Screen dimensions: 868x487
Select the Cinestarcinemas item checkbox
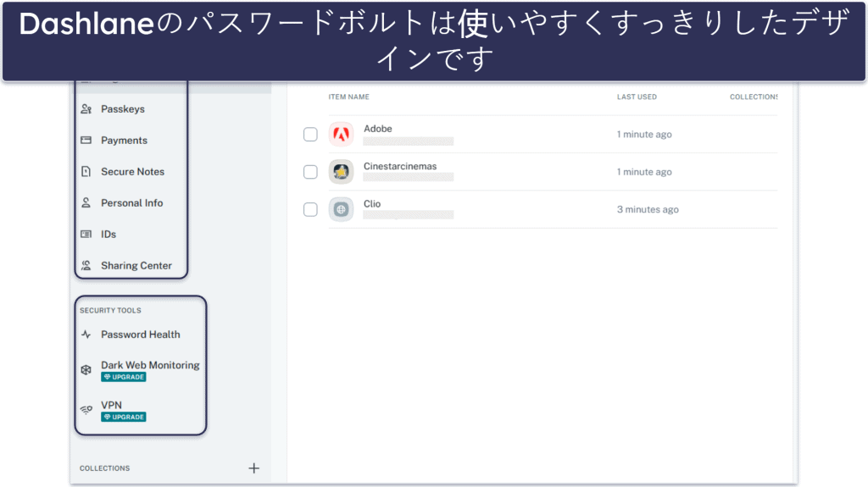tap(310, 172)
